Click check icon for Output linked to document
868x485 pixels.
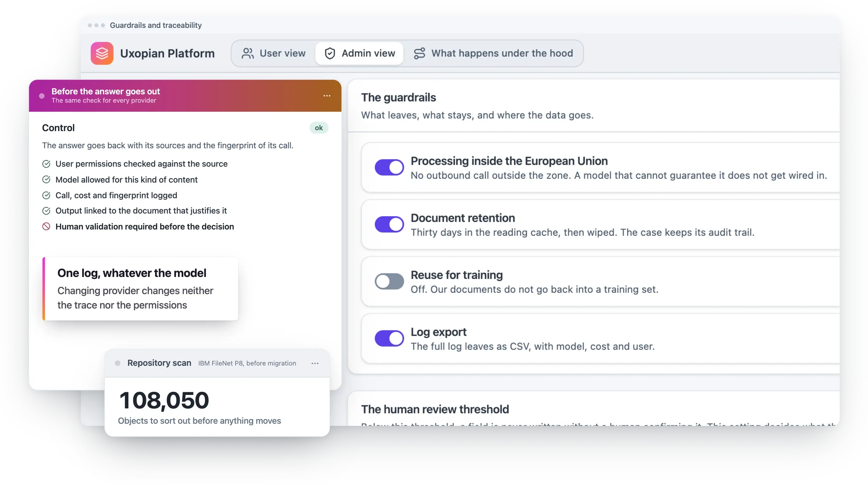point(46,211)
